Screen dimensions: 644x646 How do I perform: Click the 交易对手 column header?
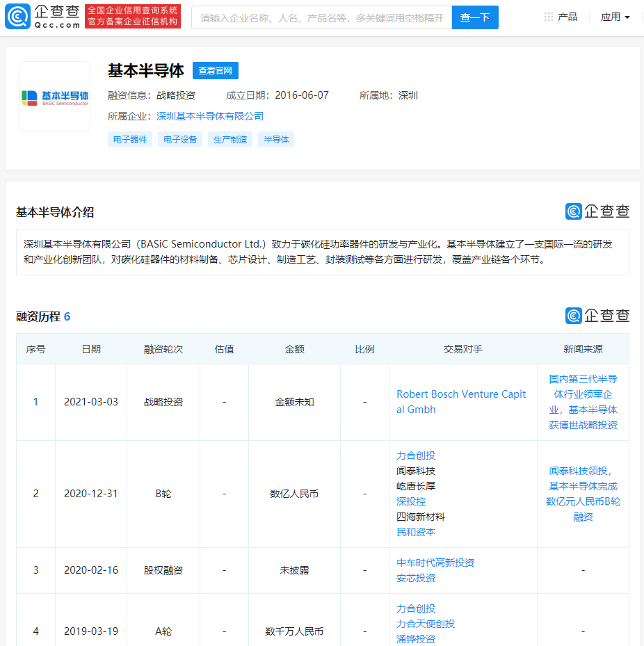click(463, 349)
